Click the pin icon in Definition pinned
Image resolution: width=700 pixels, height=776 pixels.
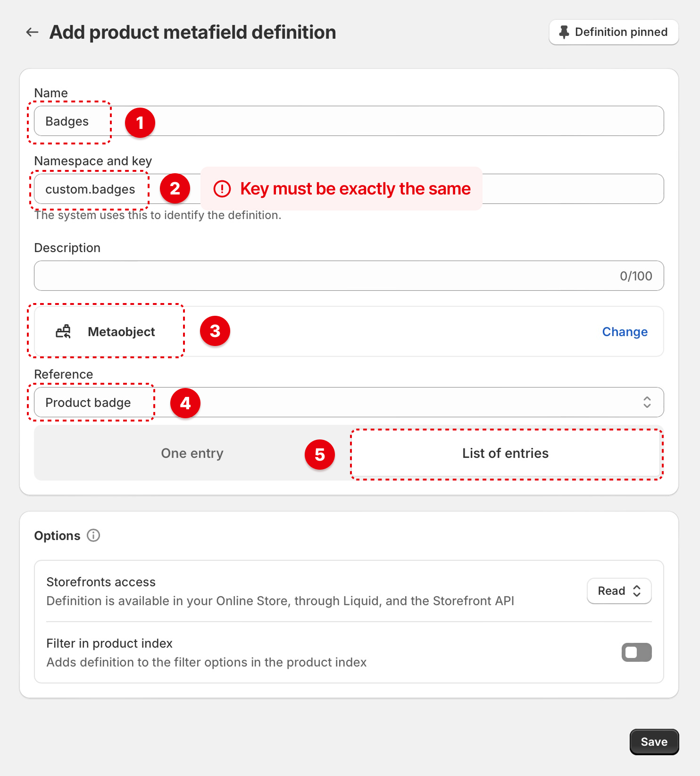[x=564, y=32]
